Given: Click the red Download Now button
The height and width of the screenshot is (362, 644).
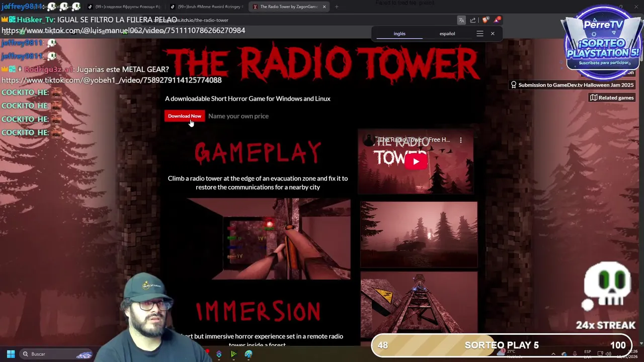Looking at the screenshot, I should pos(185,116).
